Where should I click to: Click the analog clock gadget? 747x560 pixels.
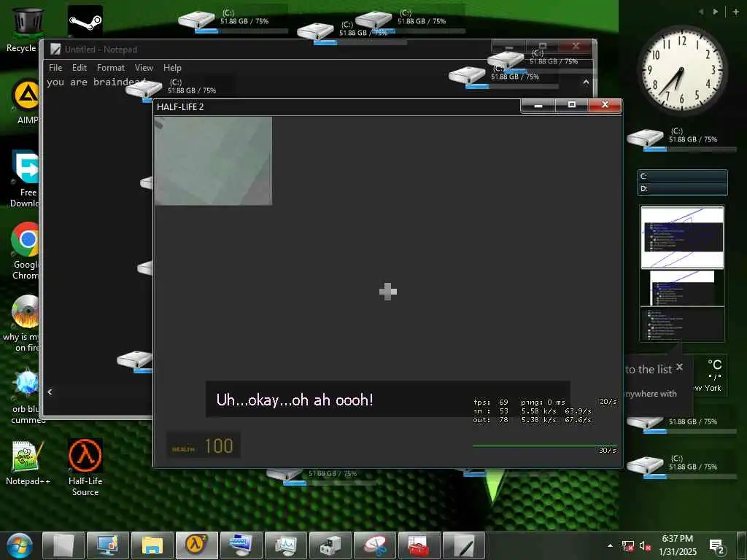click(x=681, y=70)
